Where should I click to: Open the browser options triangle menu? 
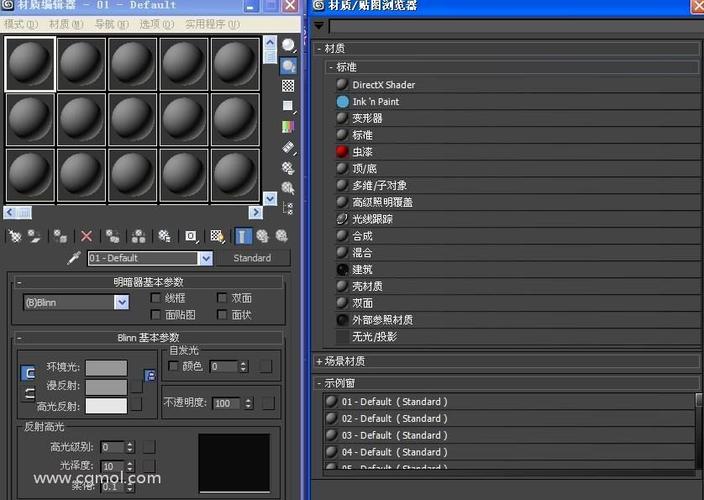(319, 26)
